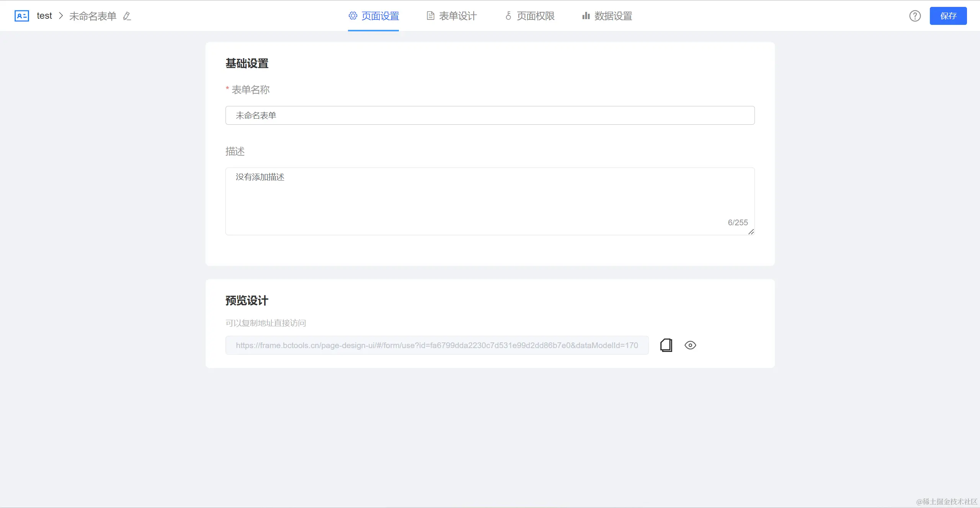Click the document icon on 表单设计 tab

tap(431, 16)
